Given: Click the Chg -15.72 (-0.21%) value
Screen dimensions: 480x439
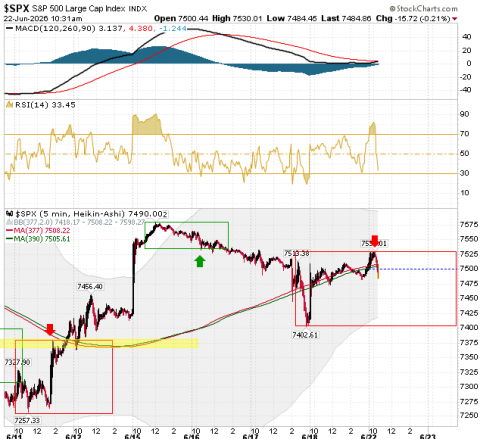Looking at the screenshot, I should pyautogui.click(x=413, y=19).
